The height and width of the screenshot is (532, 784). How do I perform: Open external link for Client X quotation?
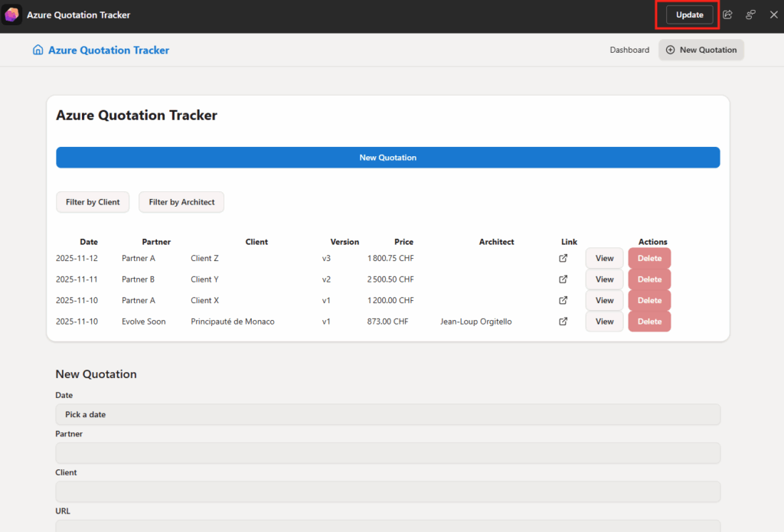pos(563,301)
